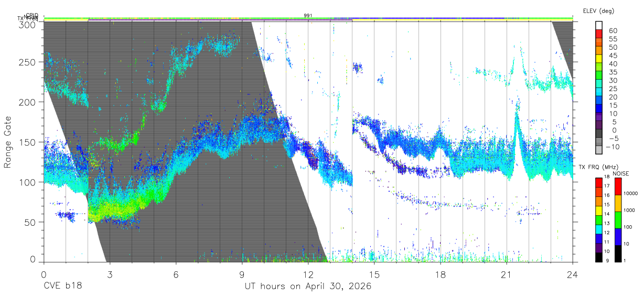Click the NOISE legend label 100
644x297 pixels.
point(628,227)
